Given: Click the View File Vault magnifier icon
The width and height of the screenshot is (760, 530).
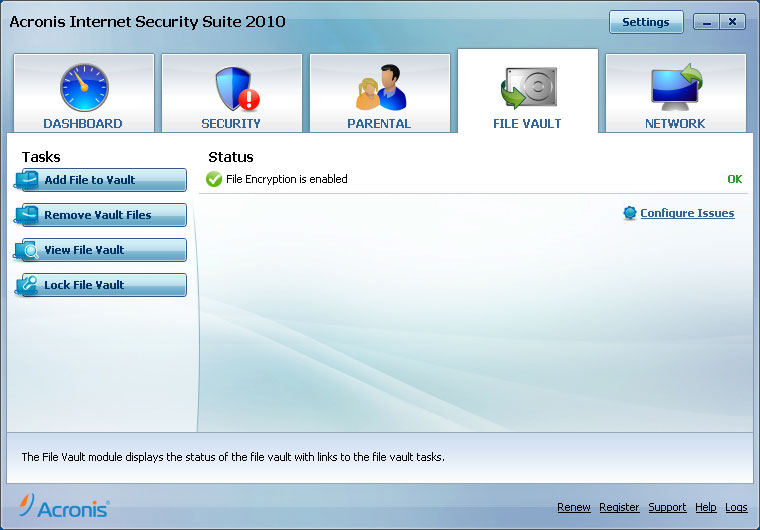Looking at the screenshot, I should [x=27, y=250].
